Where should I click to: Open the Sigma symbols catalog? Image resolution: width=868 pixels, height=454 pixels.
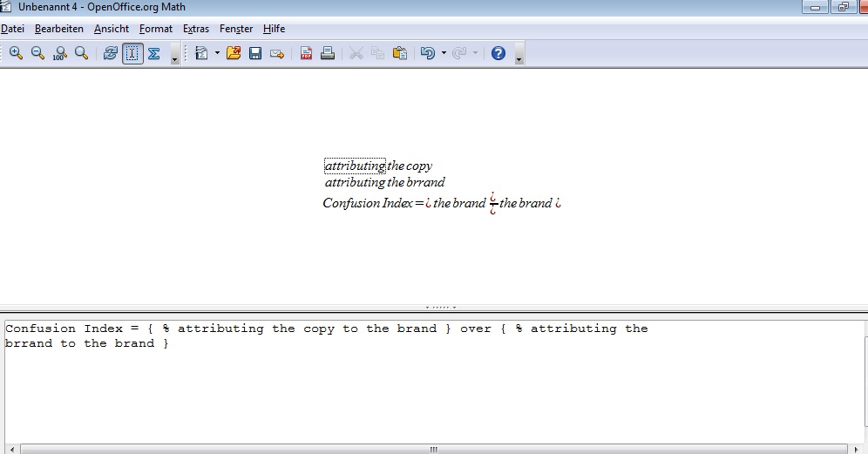tap(154, 53)
